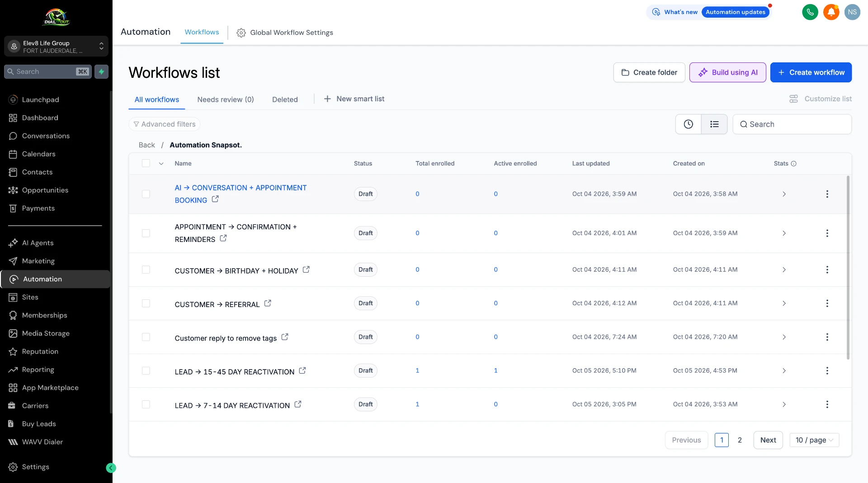The image size is (868, 483).
Task: Switch to clock history view icon
Action: click(688, 124)
